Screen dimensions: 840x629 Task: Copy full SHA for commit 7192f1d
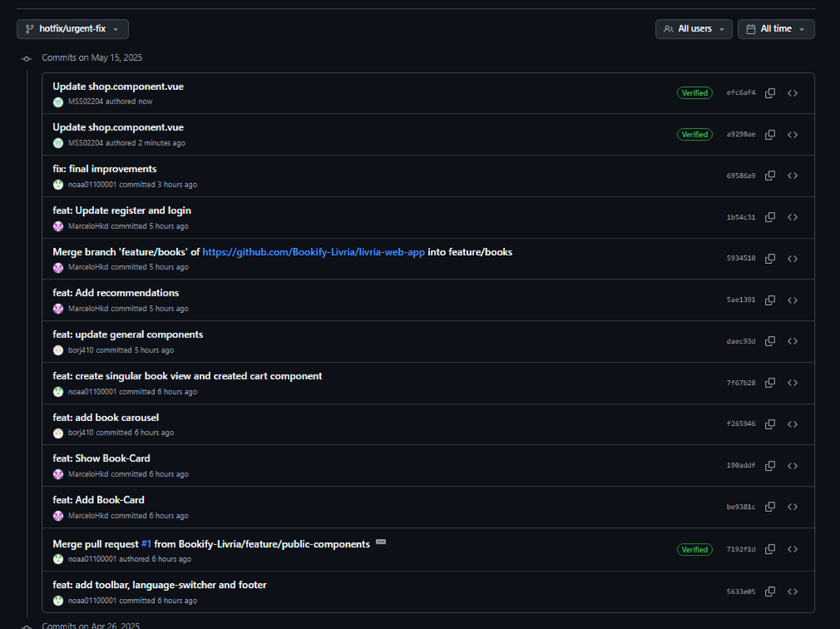click(x=770, y=549)
